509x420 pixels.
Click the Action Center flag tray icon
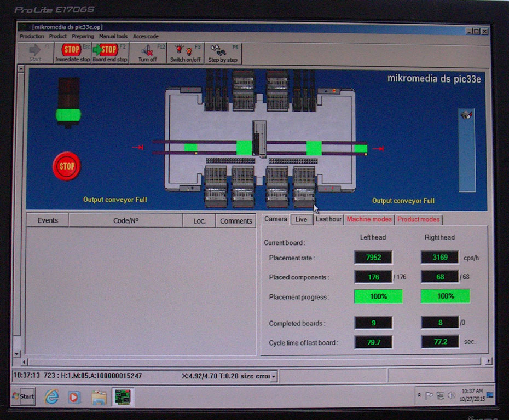(x=429, y=395)
